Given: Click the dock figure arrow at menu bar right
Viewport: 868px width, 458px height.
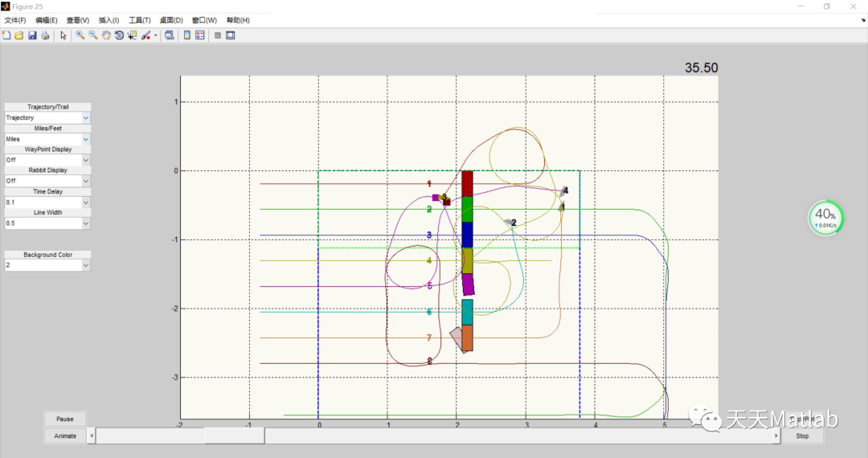Looking at the screenshot, I should (863, 20).
